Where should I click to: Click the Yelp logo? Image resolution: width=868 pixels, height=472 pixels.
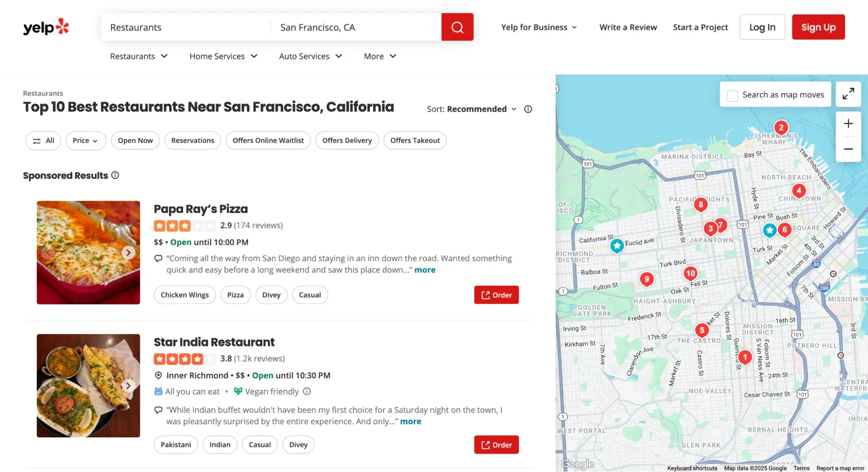tap(46, 27)
